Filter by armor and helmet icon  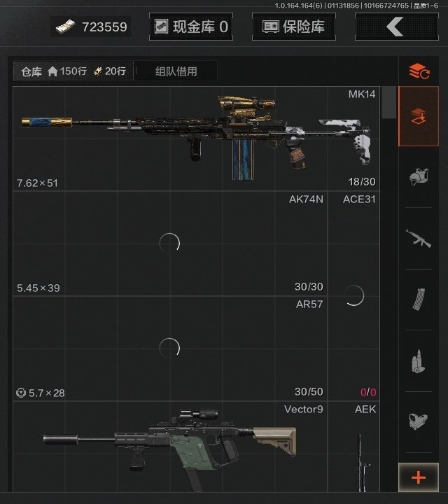(x=419, y=177)
